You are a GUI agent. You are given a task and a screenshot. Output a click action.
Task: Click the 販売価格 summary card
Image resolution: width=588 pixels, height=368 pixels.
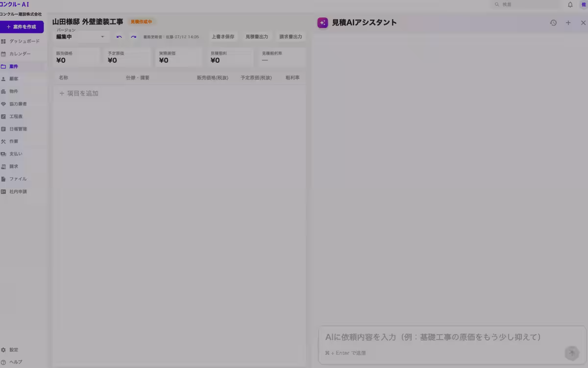coord(76,57)
